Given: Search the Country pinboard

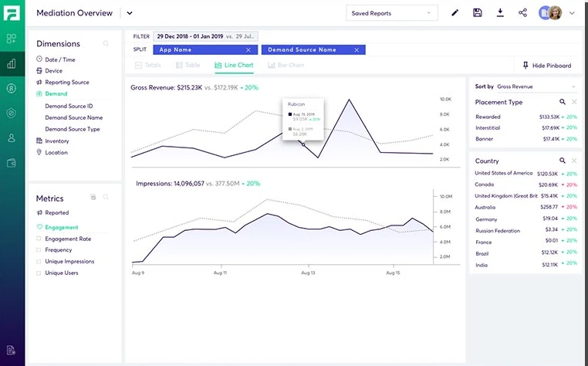Looking at the screenshot, I should pyautogui.click(x=562, y=161).
